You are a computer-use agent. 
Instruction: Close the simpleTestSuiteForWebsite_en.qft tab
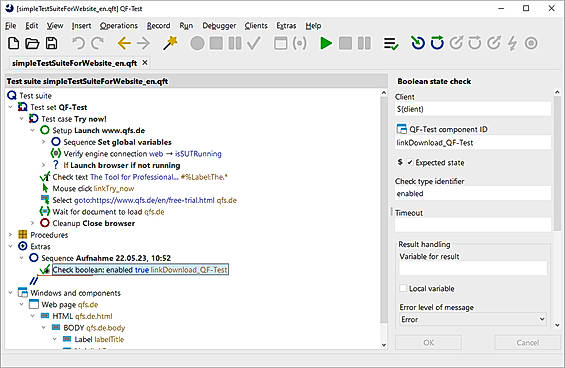click(145, 63)
